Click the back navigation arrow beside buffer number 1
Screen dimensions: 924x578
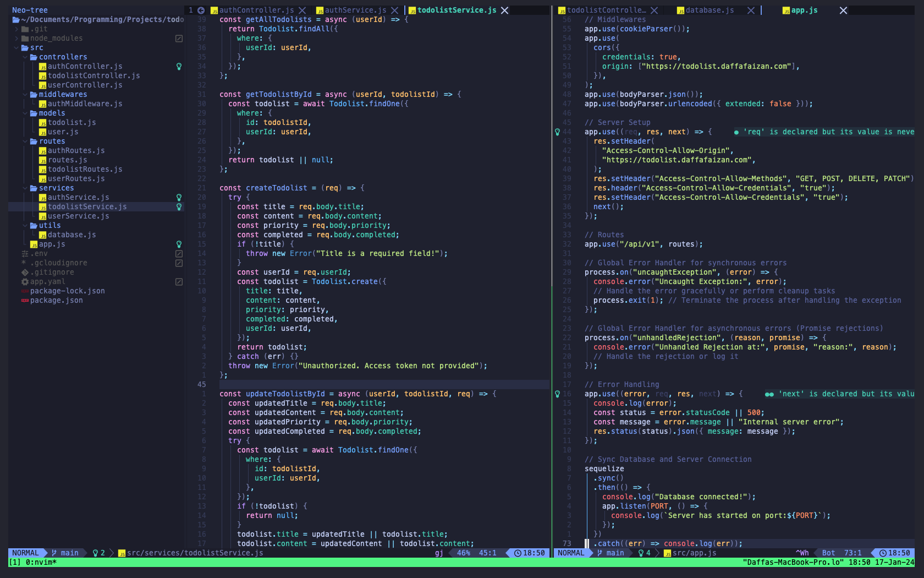click(200, 10)
